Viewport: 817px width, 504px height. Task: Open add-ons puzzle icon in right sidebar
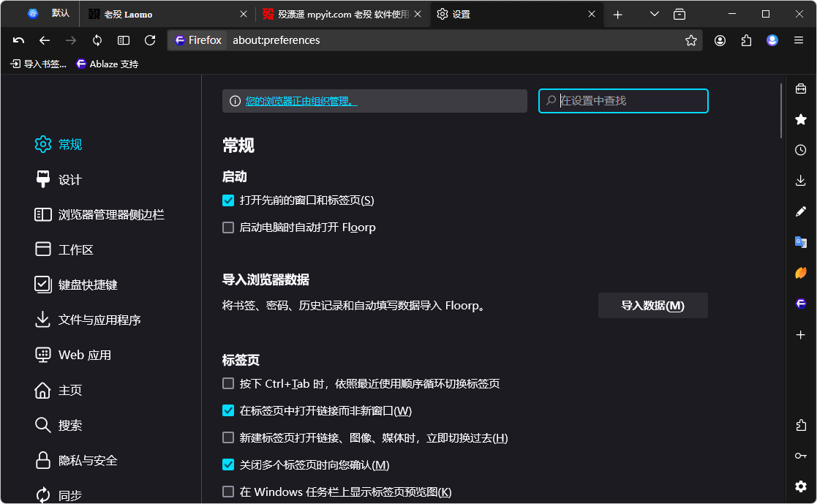pyautogui.click(x=801, y=425)
